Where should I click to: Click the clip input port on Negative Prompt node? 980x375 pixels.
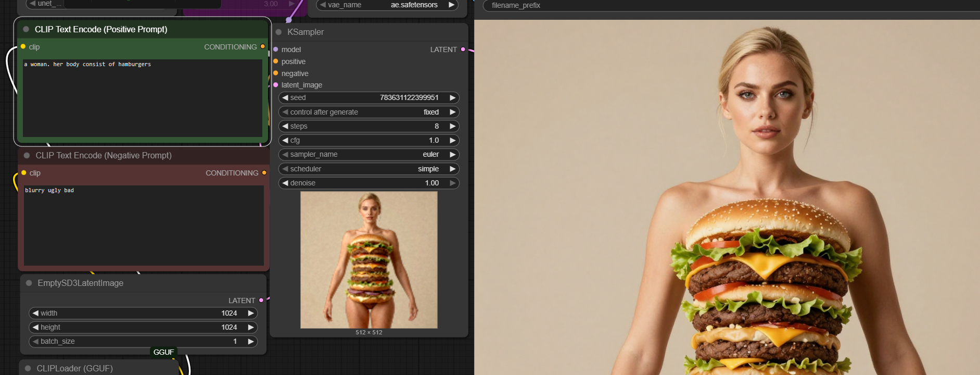point(24,172)
